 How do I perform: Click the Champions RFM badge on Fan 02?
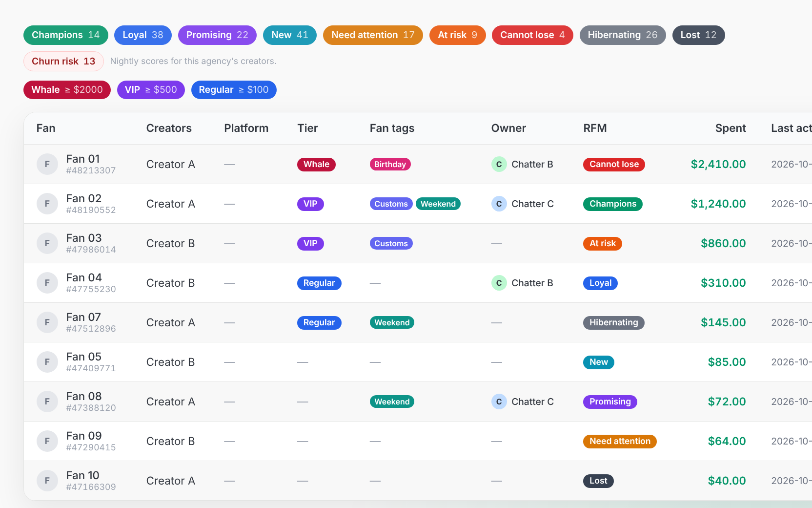613,204
